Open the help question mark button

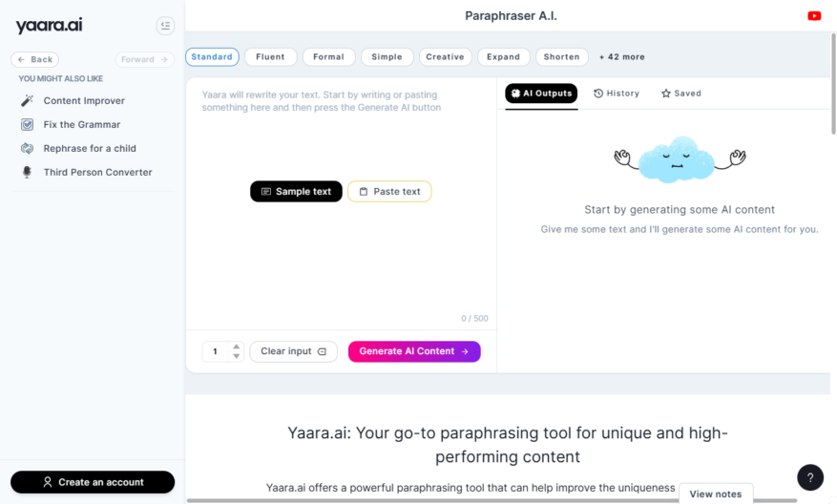coord(809,477)
